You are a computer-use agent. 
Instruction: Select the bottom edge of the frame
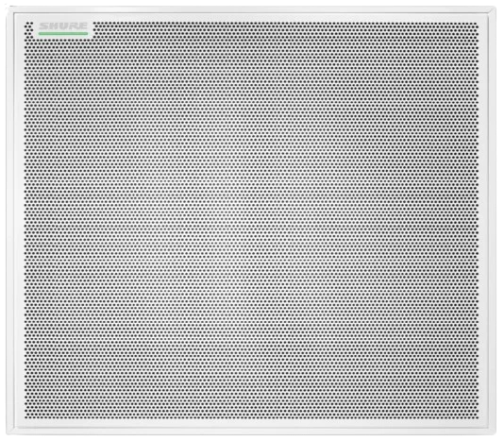pyautogui.click(x=252, y=430)
